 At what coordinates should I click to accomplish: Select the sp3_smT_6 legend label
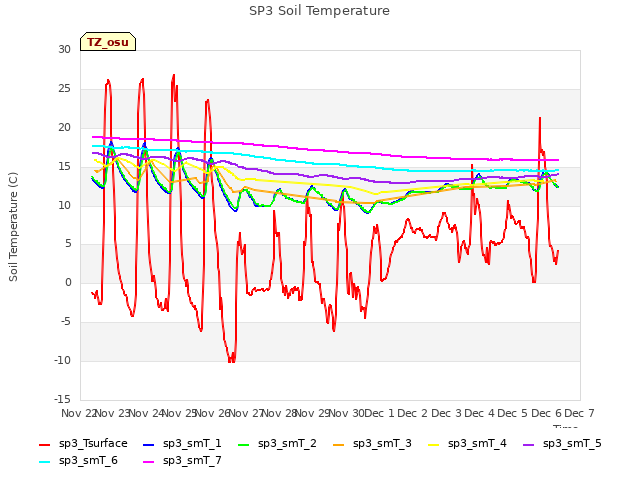tap(88, 461)
